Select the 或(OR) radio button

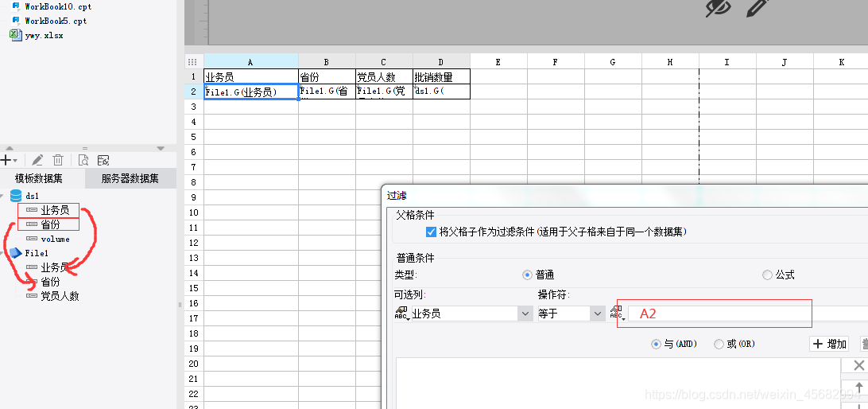(719, 345)
